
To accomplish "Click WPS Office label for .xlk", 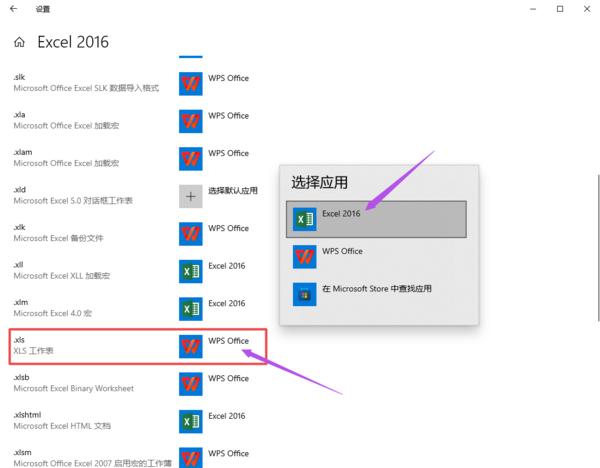I will pyautogui.click(x=228, y=228).
